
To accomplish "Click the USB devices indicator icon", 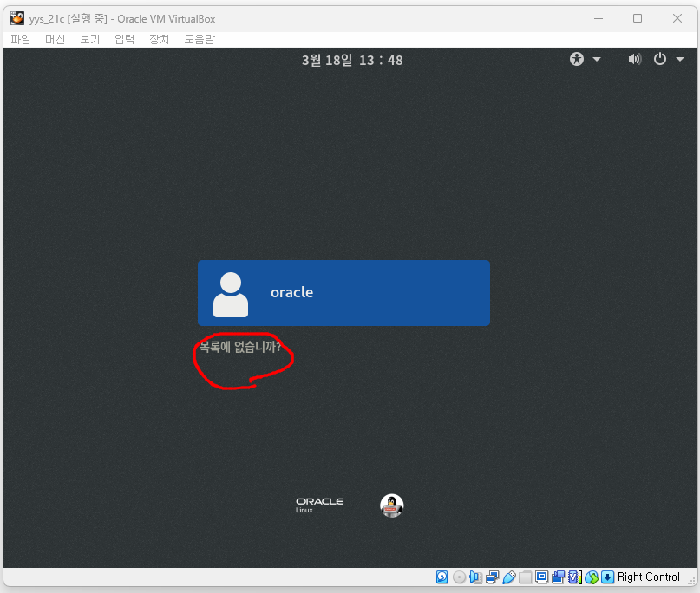I will 509,577.
